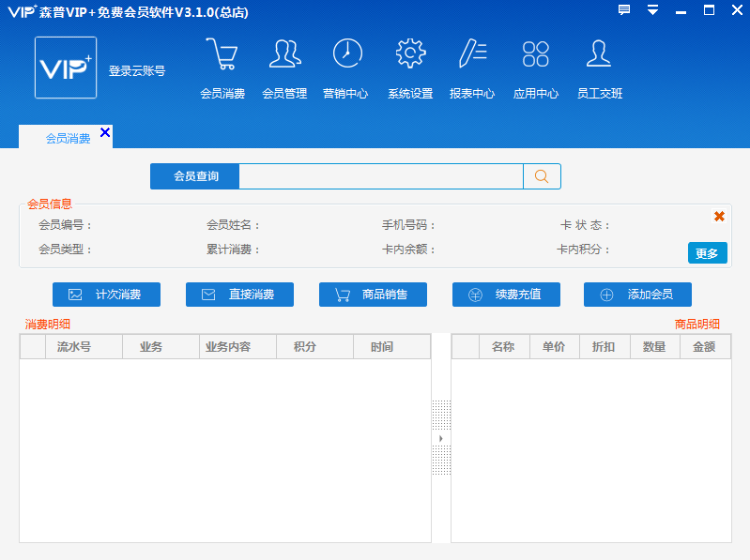The width and height of the screenshot is (750, 560).
Task: Open 营销中心 clock icon
Action: (x=346, y=55)
